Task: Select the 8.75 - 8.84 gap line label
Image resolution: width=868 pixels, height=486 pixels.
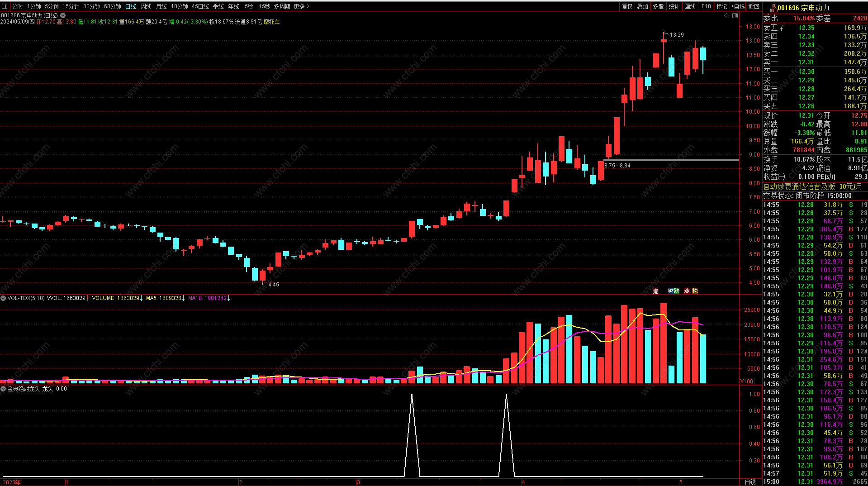Action: coord(617,166)
